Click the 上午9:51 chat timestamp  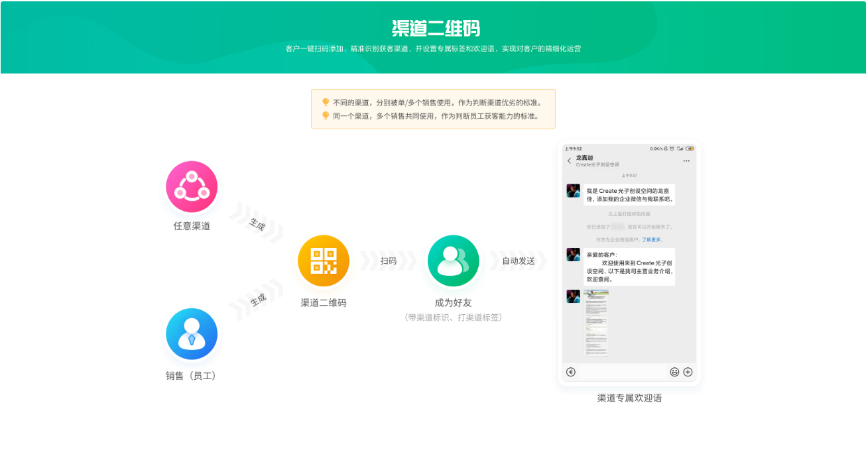click(629, 176)
